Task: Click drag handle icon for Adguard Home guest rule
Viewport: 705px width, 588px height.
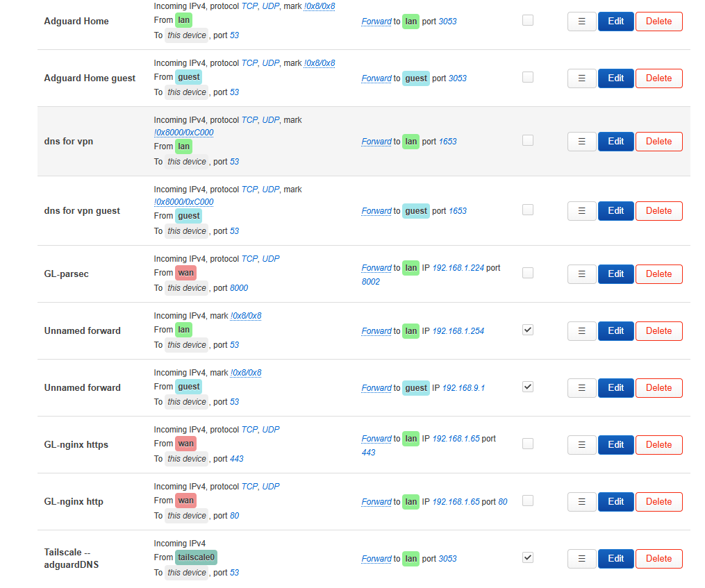Action: [581, 78]
